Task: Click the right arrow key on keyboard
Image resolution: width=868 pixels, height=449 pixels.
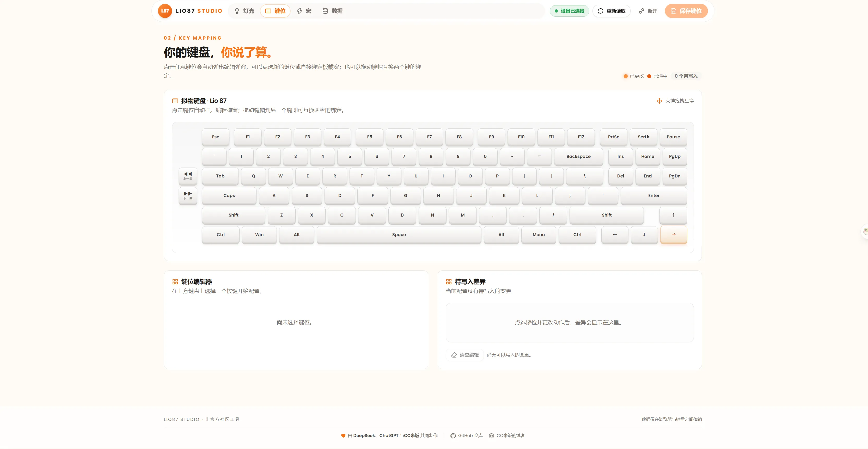Action: click(x=674, y=235)
